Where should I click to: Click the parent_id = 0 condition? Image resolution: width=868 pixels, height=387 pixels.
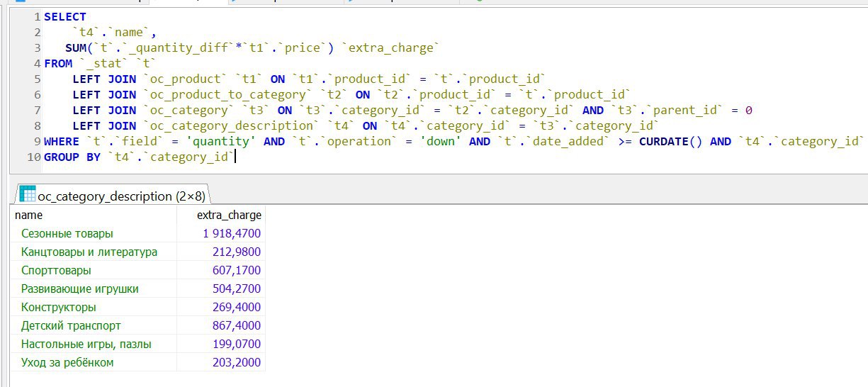681,110
